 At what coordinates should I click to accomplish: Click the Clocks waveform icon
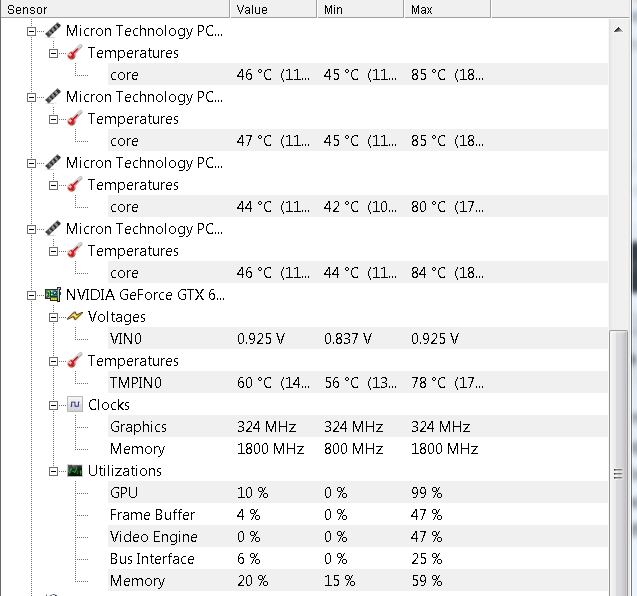pyautogui.click(x=75, y=405)
